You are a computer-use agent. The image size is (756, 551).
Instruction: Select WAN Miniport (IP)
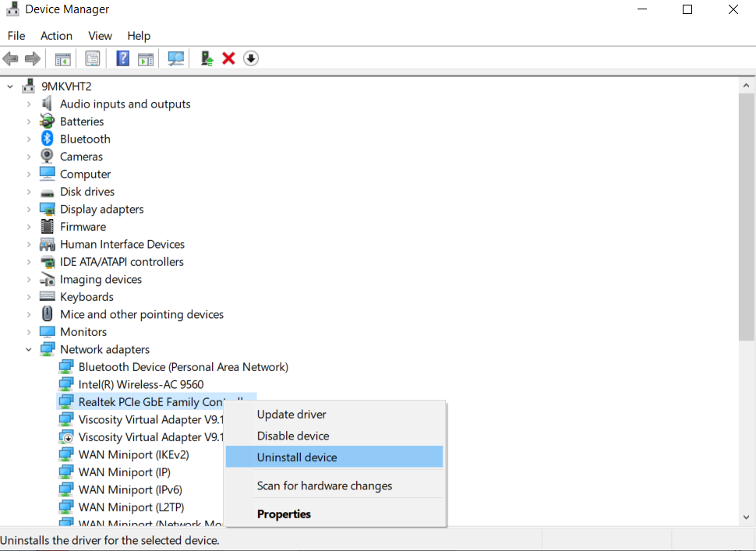pos(125,472)
